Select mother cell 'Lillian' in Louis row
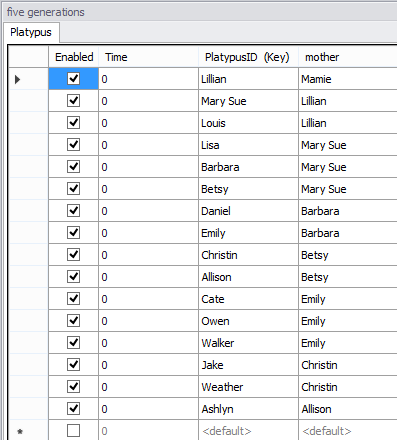397x440 pixels. 348,123
